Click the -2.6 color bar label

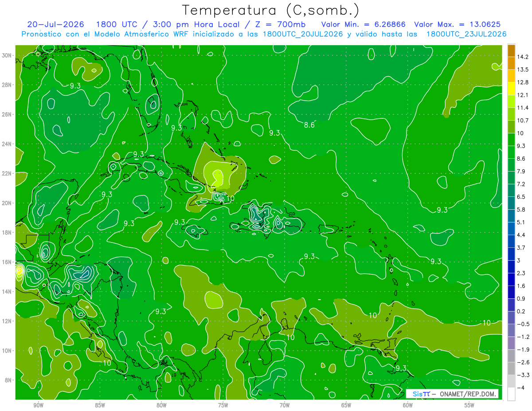click(523, 362)
